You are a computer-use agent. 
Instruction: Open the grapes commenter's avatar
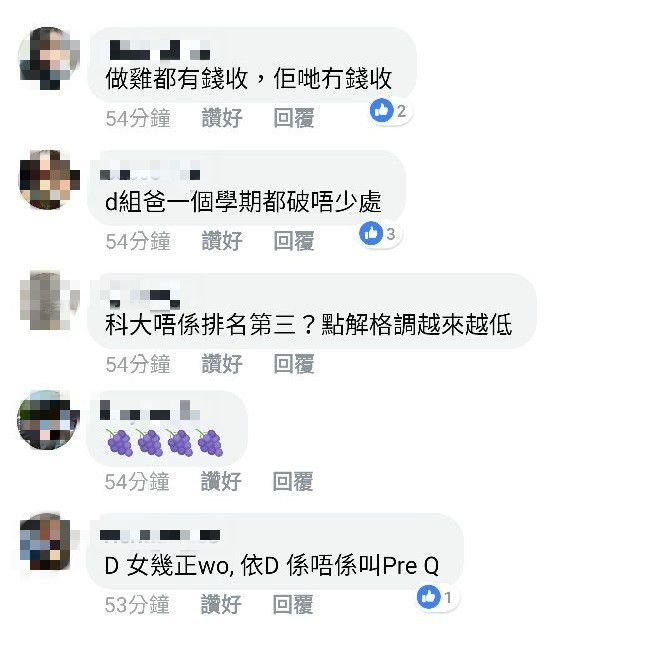(49, 420)
